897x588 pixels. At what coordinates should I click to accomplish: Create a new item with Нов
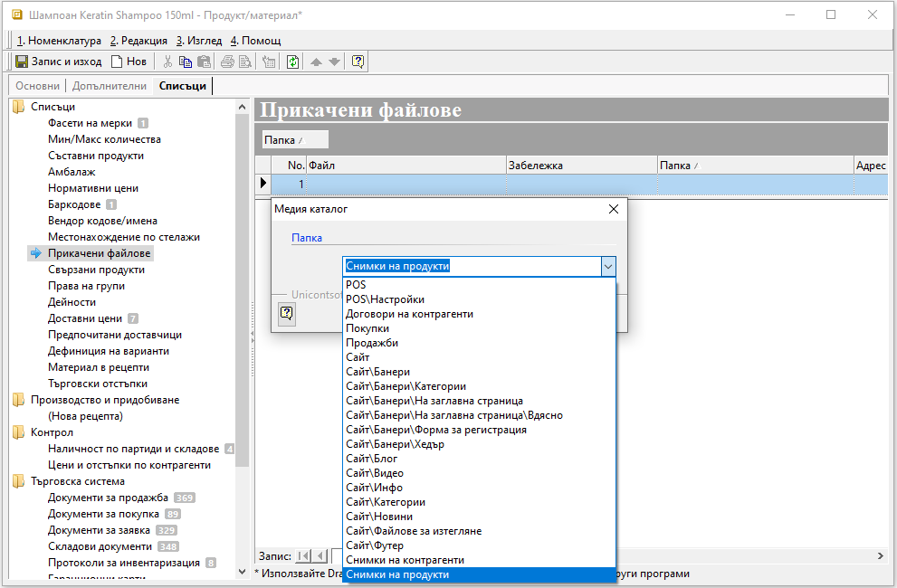click(129, 62)
